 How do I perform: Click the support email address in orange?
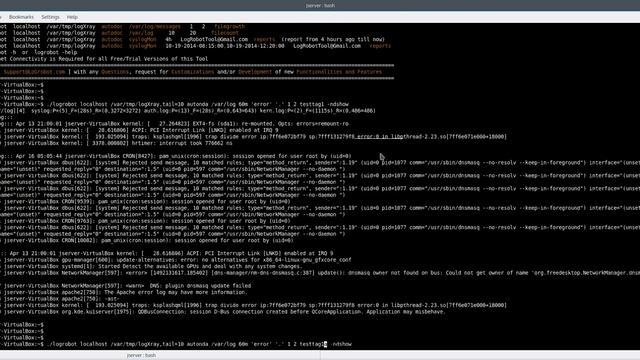[x=34, y=72]
